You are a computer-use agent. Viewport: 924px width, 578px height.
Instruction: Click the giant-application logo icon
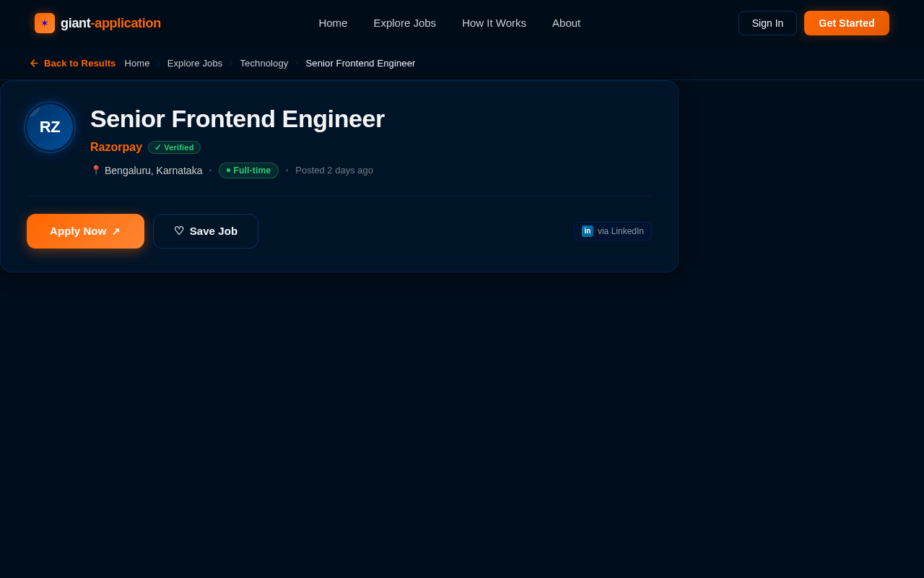tap(45, 23)
